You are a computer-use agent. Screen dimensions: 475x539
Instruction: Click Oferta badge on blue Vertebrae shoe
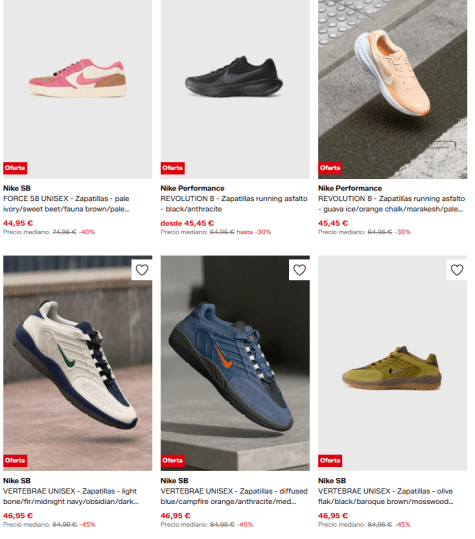click(x=173, y=461)
